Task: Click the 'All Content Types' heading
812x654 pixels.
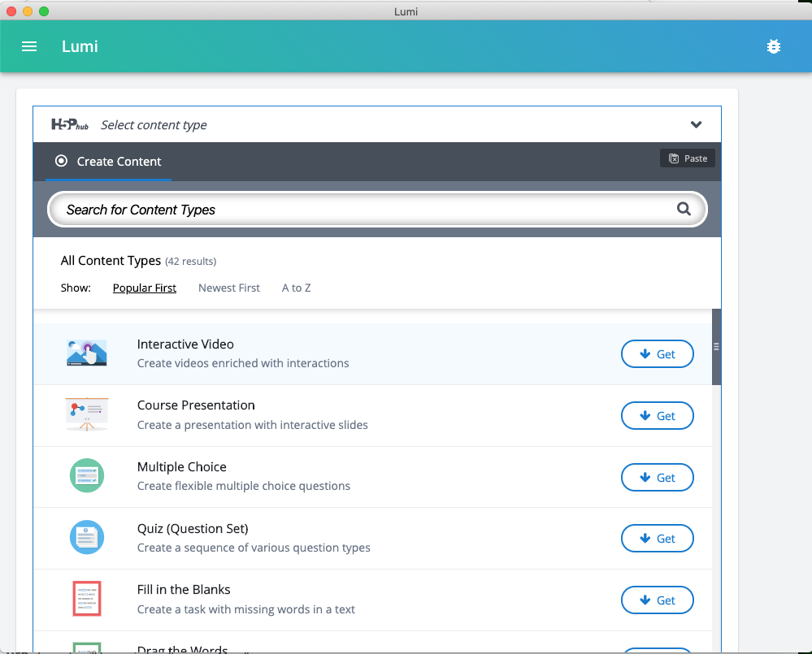Action: 111,260
